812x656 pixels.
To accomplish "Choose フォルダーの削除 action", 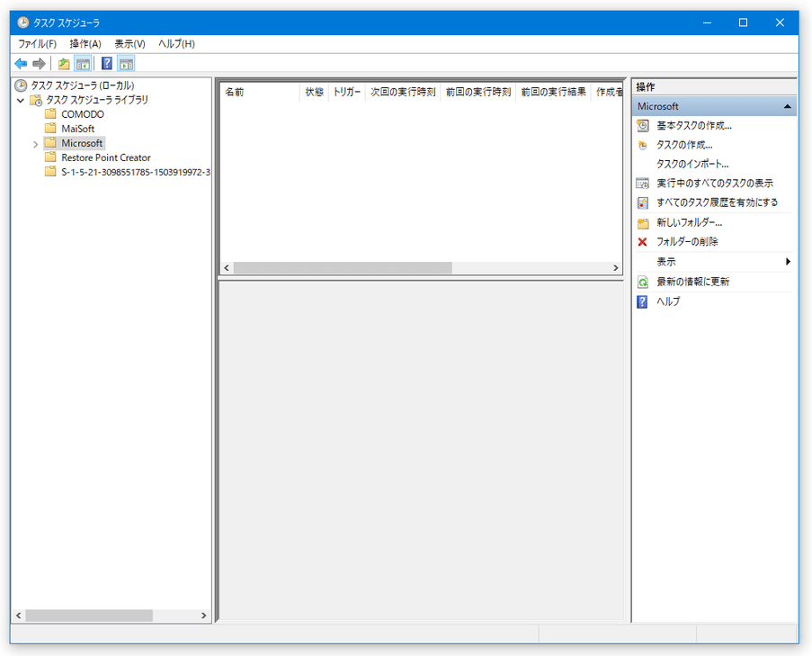I will (x=687, y=242).
